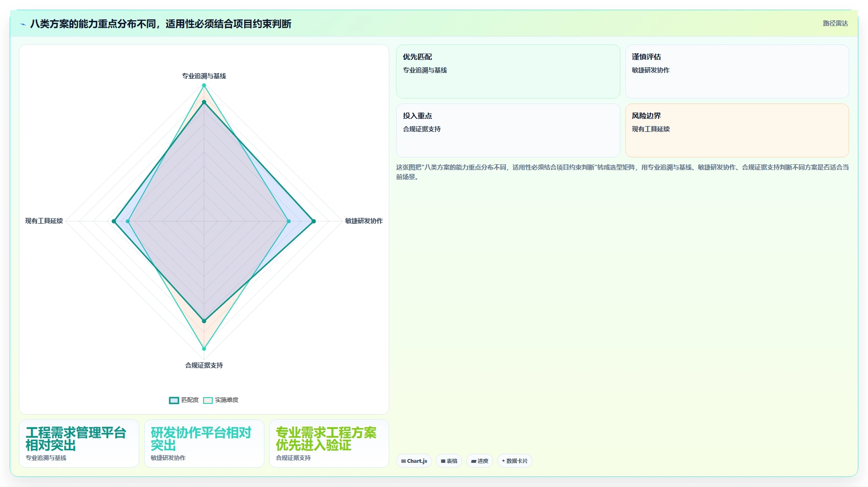Screen dimensions: 868x487
Task: Click the 敏捷研发协作 radar axis label
Action: pos(364,221)
